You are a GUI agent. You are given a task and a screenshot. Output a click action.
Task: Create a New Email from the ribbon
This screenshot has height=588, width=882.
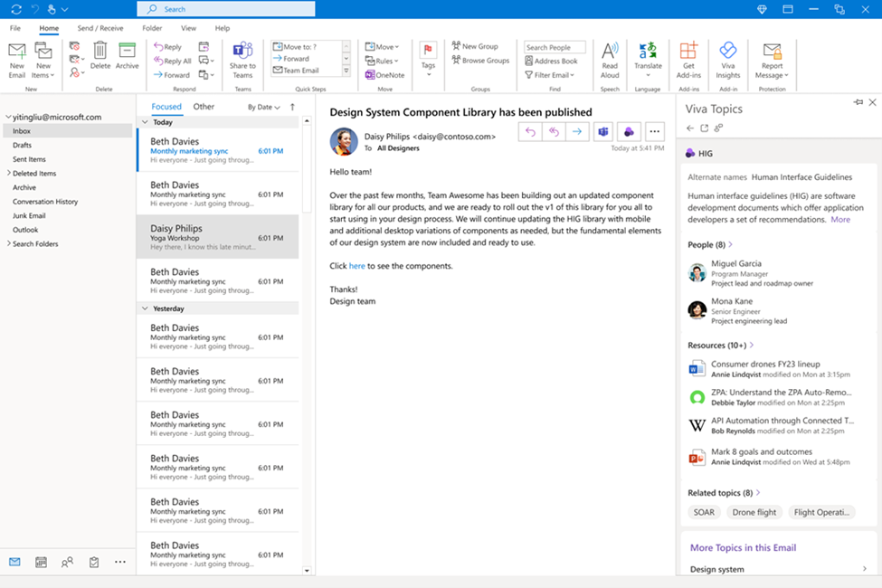17,61
